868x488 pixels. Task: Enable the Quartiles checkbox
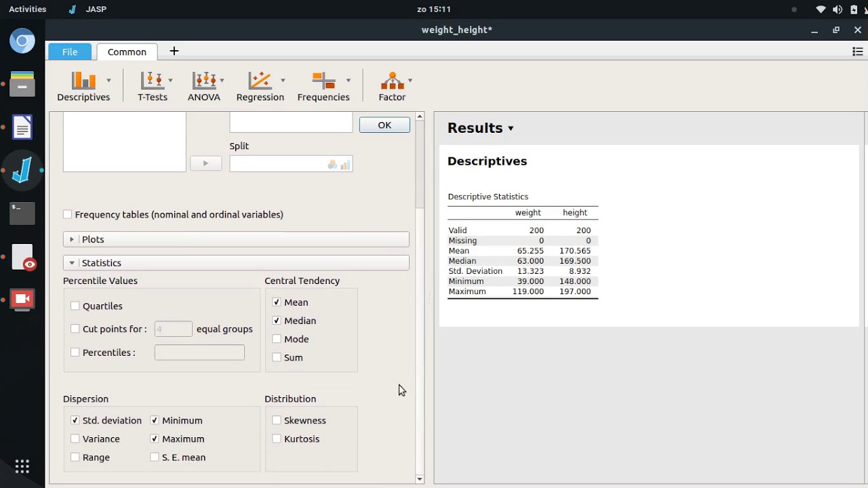(x=75, y=306)
